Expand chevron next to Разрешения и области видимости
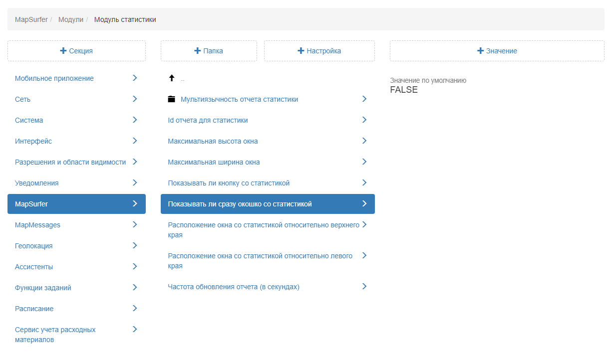Screen dimensions: 612x364 pyautogui.click(x=135, y=162)
